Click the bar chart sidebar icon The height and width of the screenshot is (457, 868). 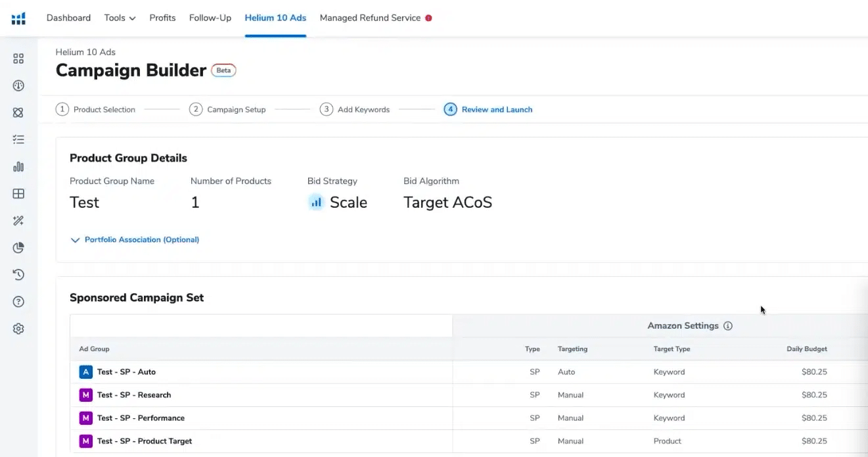18,166
